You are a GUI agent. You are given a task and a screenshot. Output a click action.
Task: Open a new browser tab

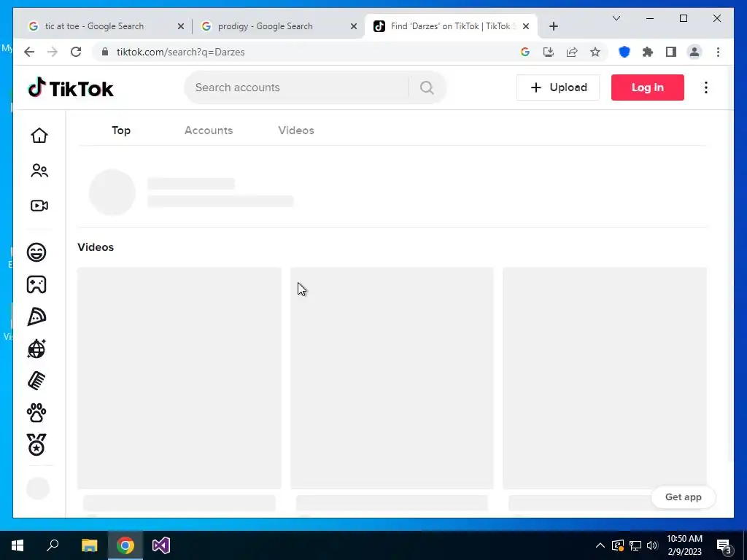553,27
